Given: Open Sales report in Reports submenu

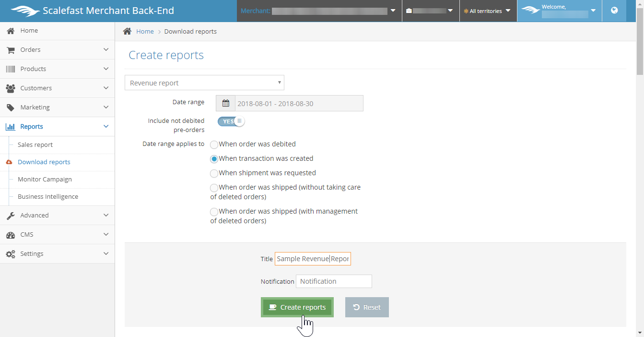Looking at the screenshot, I should pos(35,144).
